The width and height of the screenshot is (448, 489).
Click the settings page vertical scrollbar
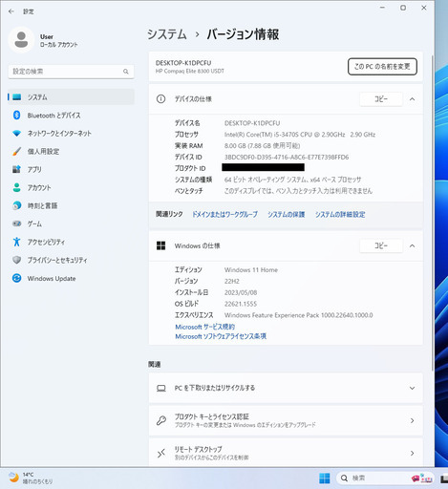click(x=433, y=213)
